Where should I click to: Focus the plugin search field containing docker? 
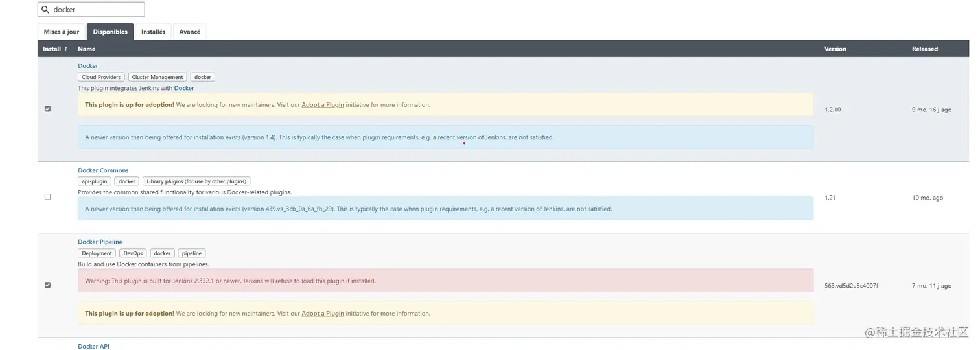(x=91, y=10)
